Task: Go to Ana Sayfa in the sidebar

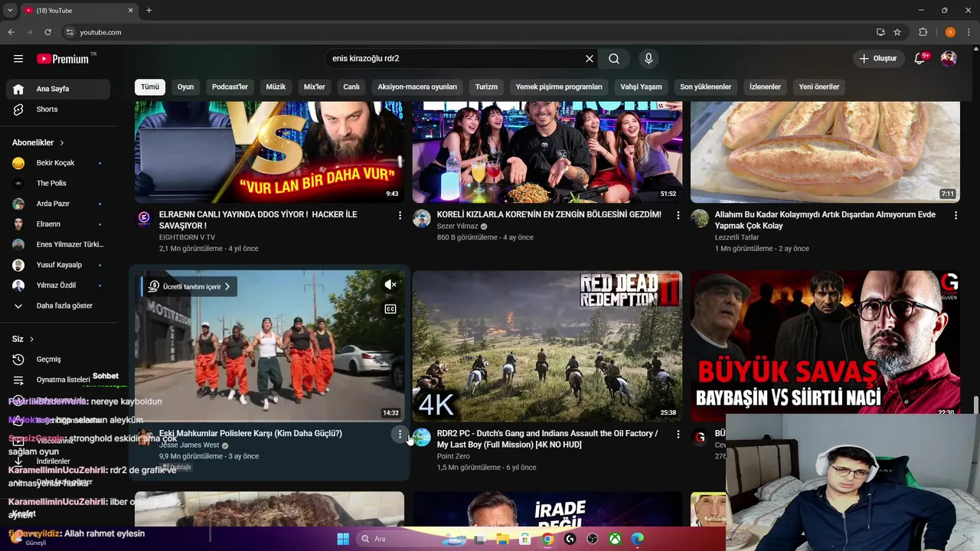Action: [57, 89]
